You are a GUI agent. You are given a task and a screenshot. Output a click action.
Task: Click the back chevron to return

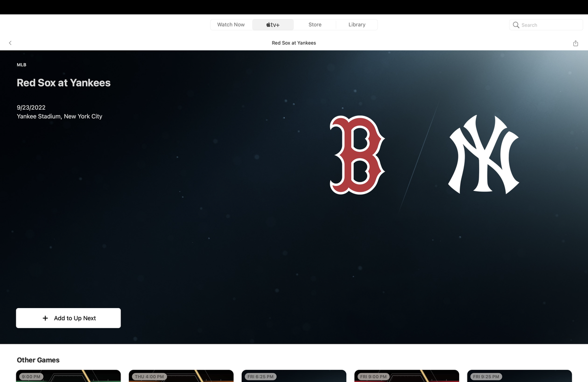click(x=10, y=43)
